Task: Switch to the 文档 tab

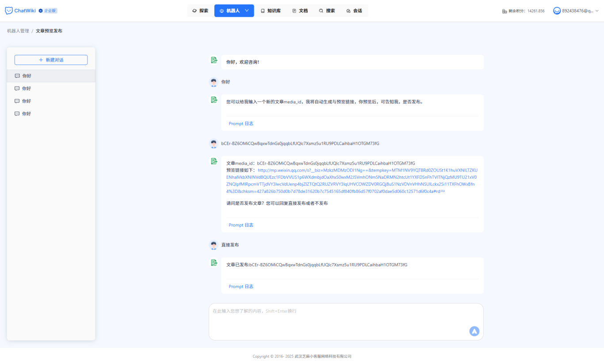Action: (302, 10)
